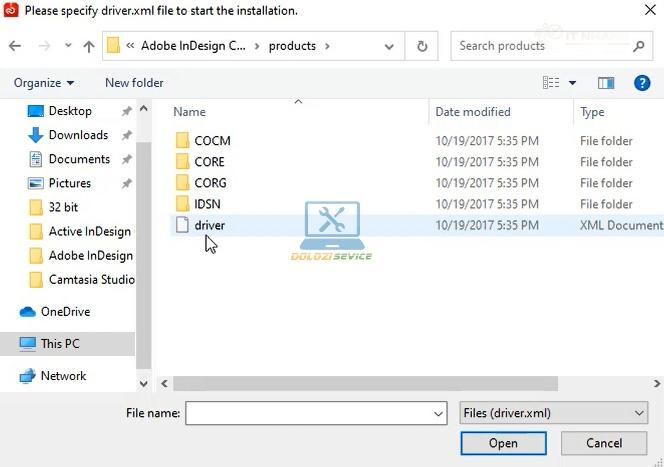
Task: Open the COCM folder
Action: pos(212,141)
